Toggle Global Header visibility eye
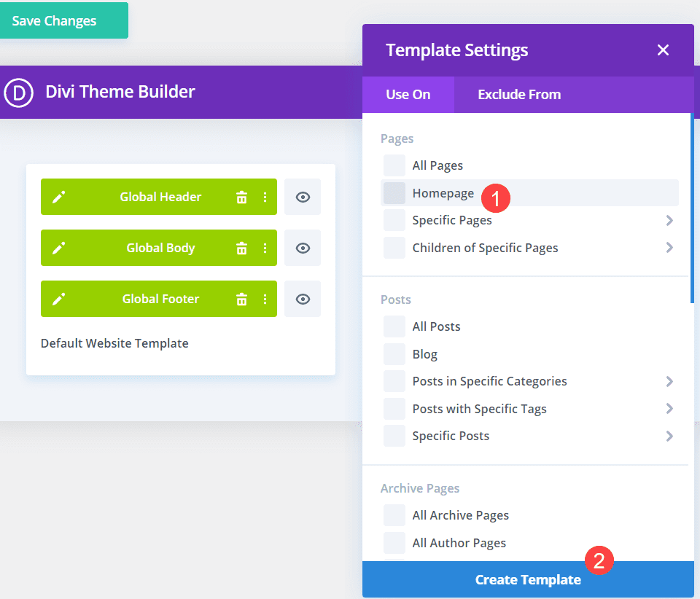 click(x=303, y=197)
